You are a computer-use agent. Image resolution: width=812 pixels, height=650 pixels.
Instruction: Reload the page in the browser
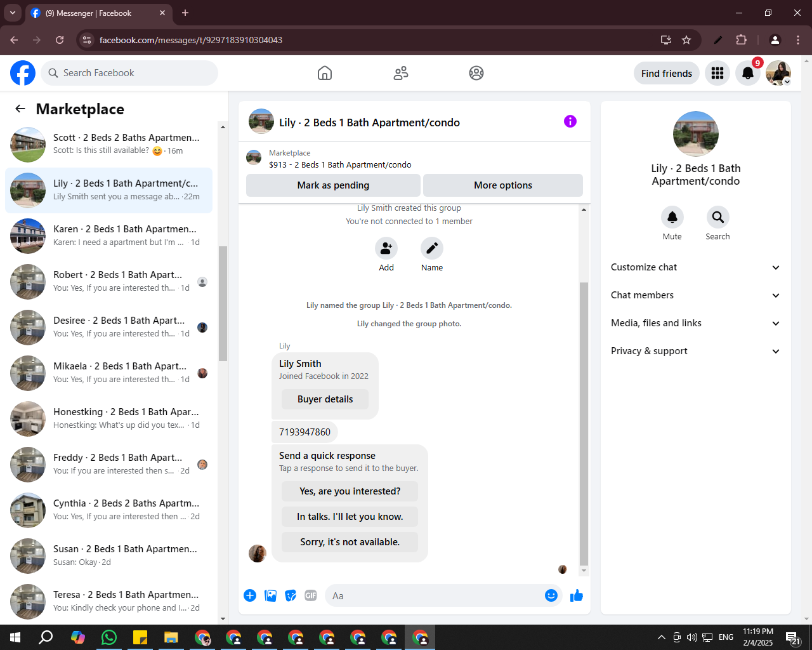click(60, 40)
